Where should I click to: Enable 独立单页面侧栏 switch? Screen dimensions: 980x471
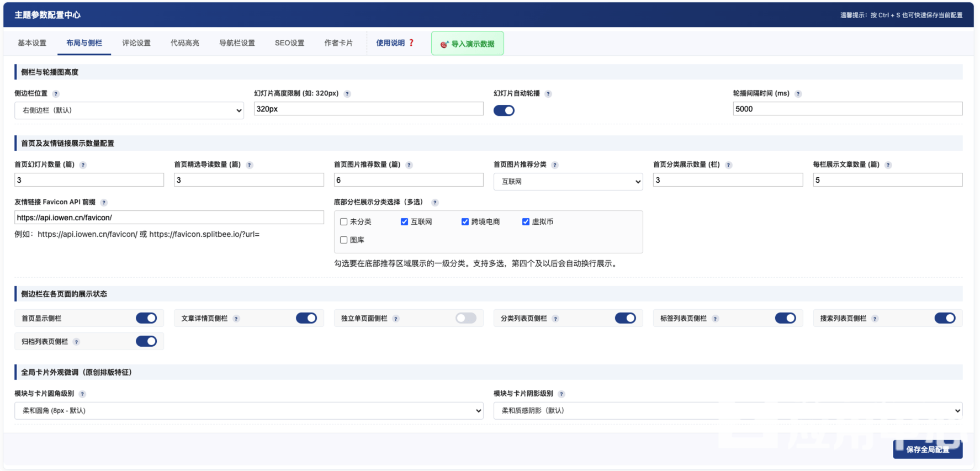point(466,318)
